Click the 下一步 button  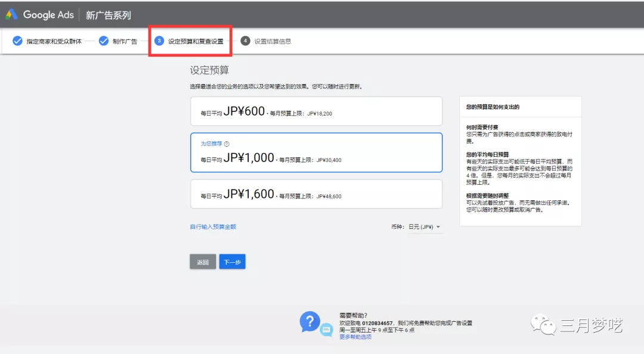[232, 261]
